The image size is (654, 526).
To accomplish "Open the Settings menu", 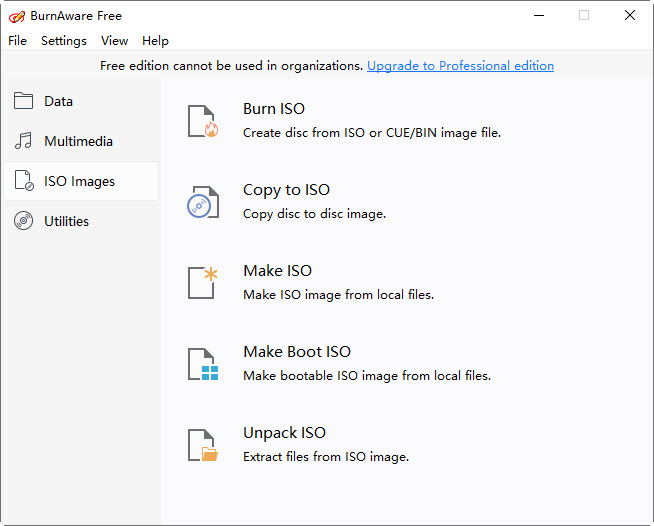I will [64, 41].
